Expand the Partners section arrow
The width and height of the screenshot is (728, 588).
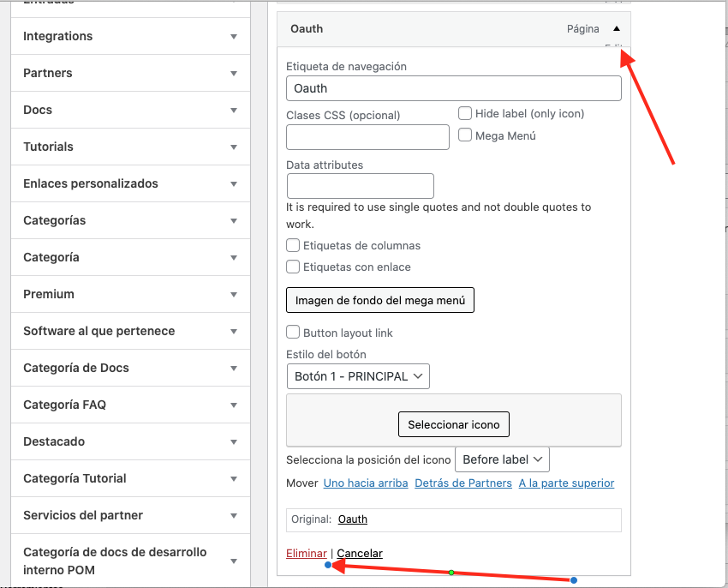233,74
